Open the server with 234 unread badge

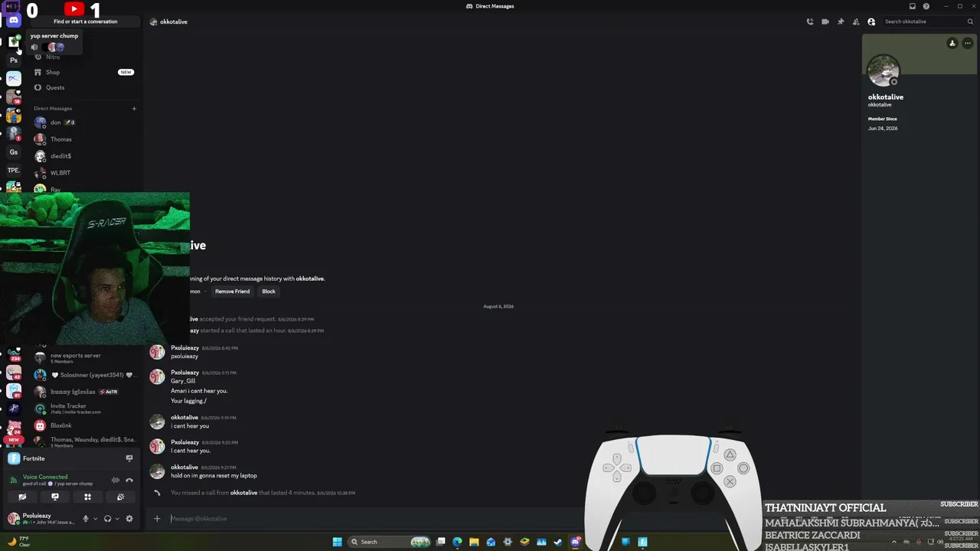click(x=14, y=354)
